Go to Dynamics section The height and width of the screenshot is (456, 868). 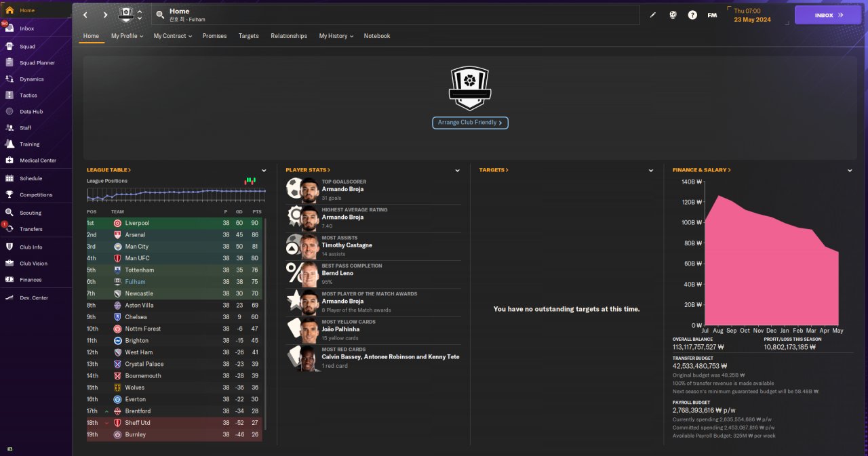(31, 79)
